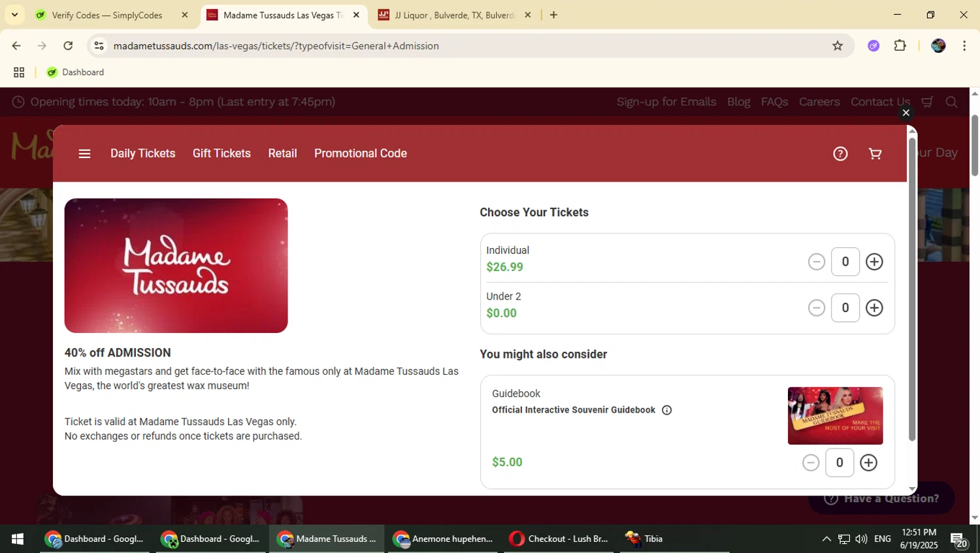Go forward in browser history
Image resolution: width=980 pixels, height=553 pixels.
click(42, 46)
